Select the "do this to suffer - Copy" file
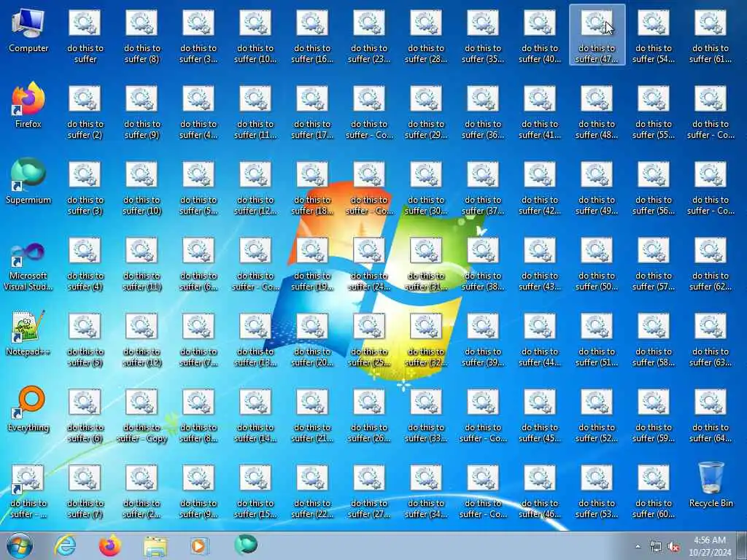 (x=142, y=416)
